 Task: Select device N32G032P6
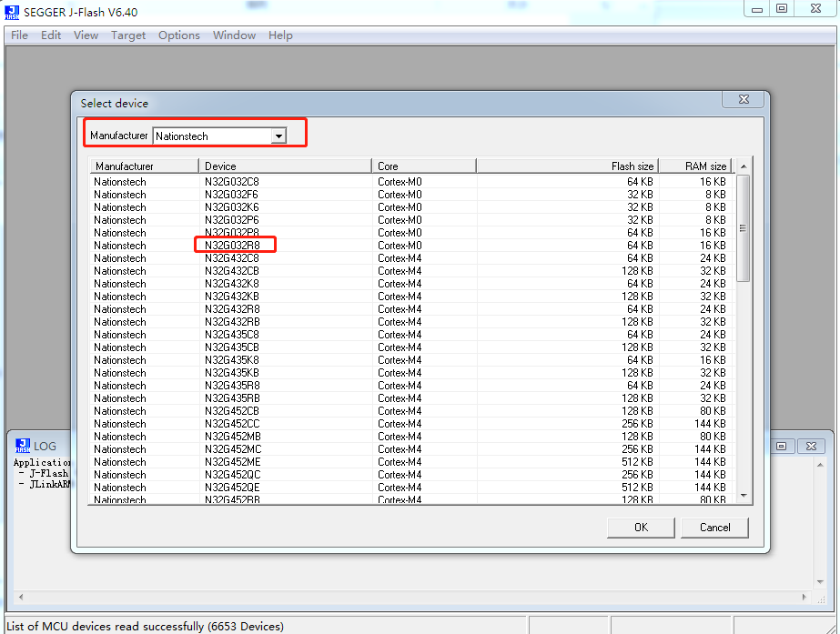click(x=412, y=220)
